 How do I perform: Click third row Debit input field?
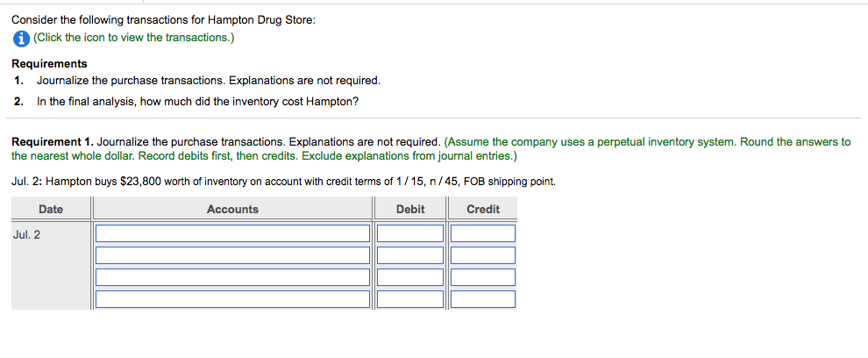pyautogui.click(x=410, y=277)
